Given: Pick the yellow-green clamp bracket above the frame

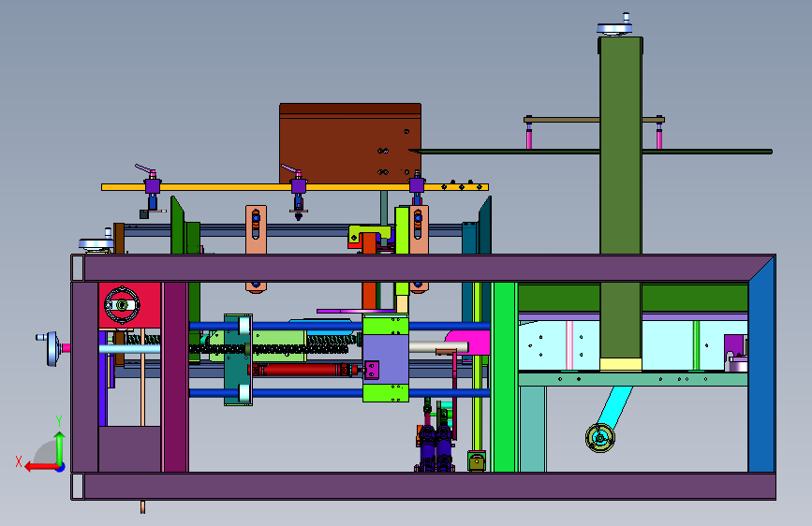Looking at the screenshot, I should (370, 234).
